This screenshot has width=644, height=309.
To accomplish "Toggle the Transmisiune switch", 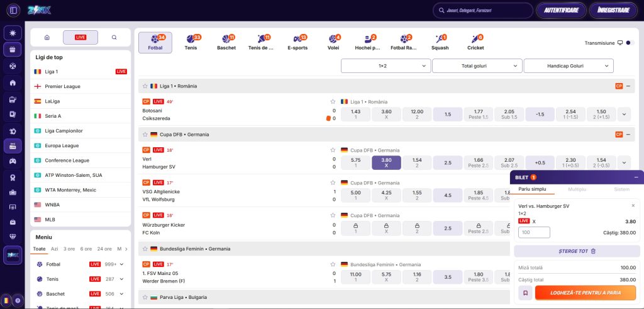I will tap(630, 43).
